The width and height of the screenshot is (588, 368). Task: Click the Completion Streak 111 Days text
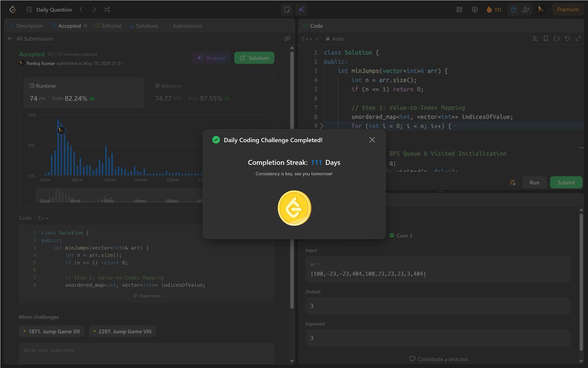pos(294,162)
